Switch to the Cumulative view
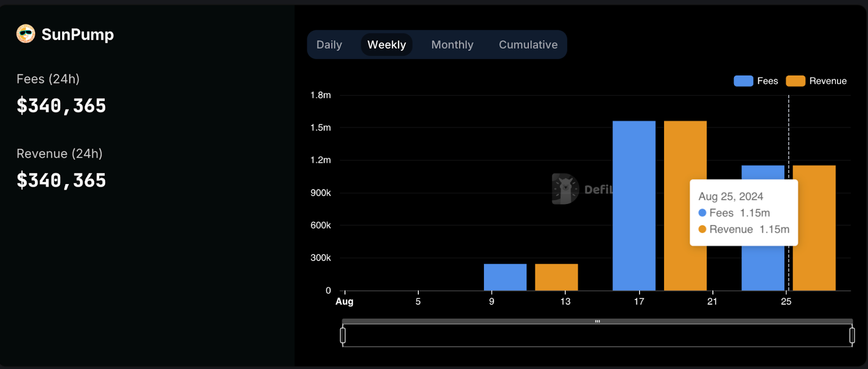The width and height of the screenshot is (868, 369). pyautogui.click(x=528, y=44)
